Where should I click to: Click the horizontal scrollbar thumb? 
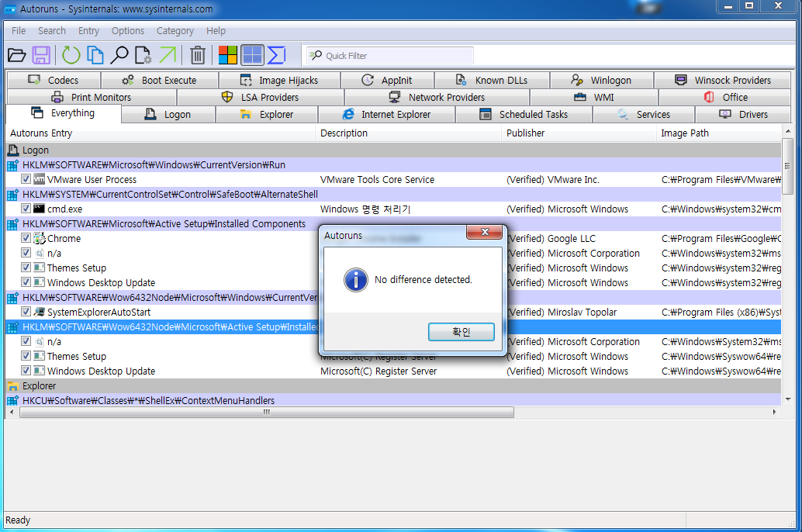tap(267, 413)
